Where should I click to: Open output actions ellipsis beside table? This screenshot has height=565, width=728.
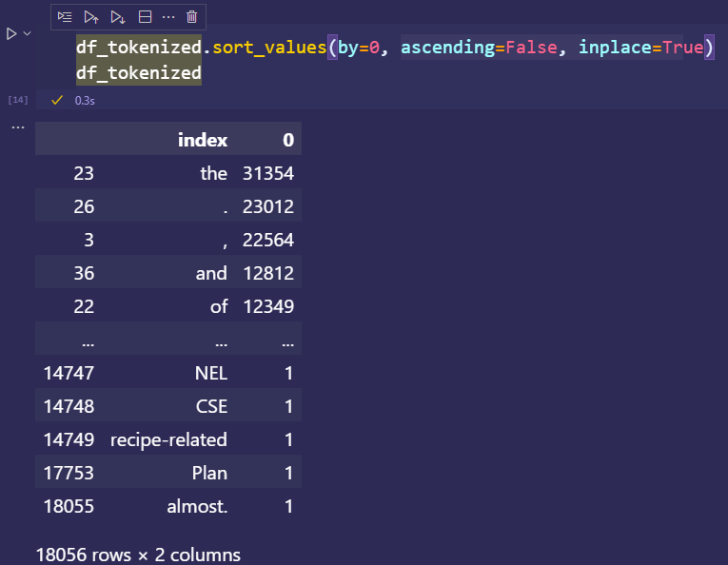[18, 127]
